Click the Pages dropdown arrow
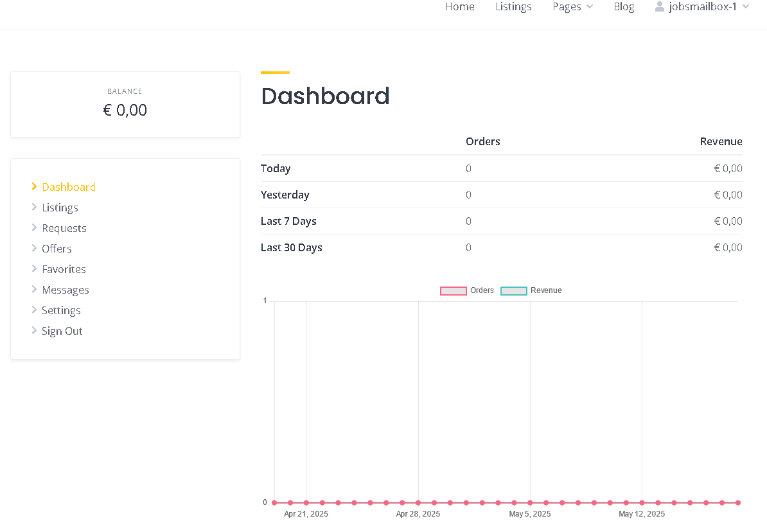The height and width of the screenshot is (532, 767). point(590,7)
